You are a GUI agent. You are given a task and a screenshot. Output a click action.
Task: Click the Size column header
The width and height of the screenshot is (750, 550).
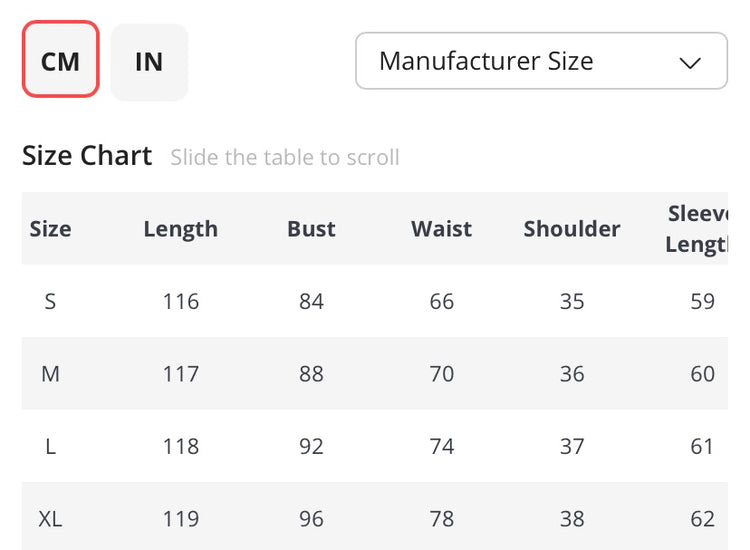click(50, 229)
